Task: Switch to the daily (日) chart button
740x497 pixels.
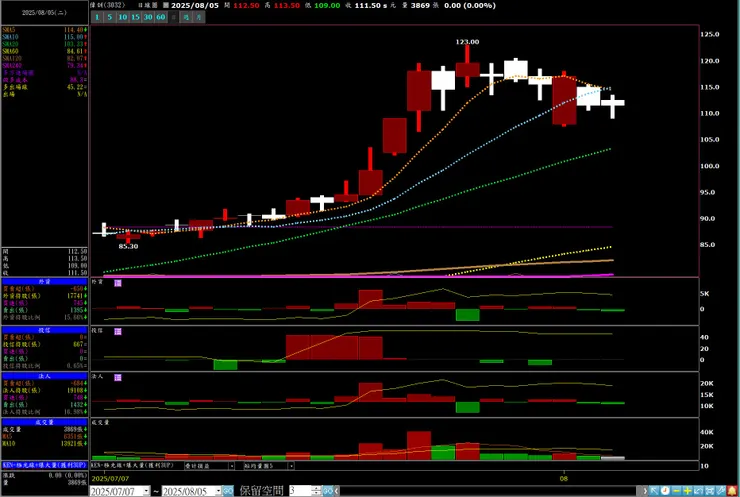Action: click(174, 17)
